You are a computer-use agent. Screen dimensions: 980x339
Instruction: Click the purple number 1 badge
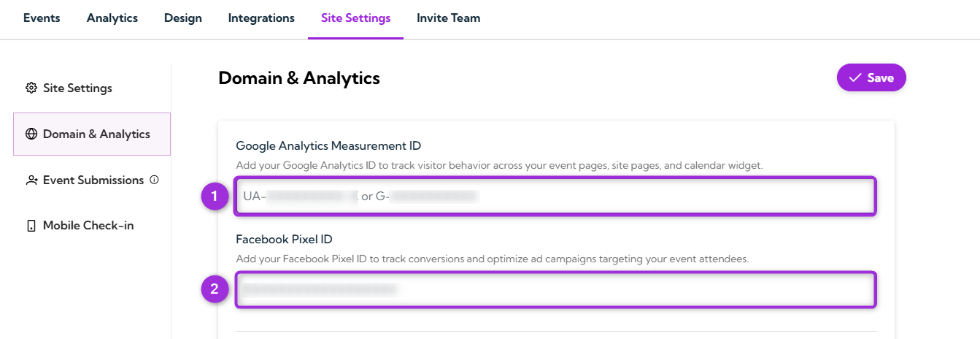(x=215, y=196)
